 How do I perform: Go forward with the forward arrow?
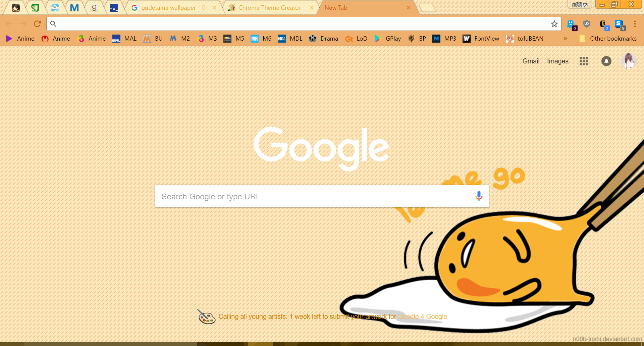coord(23,24)
